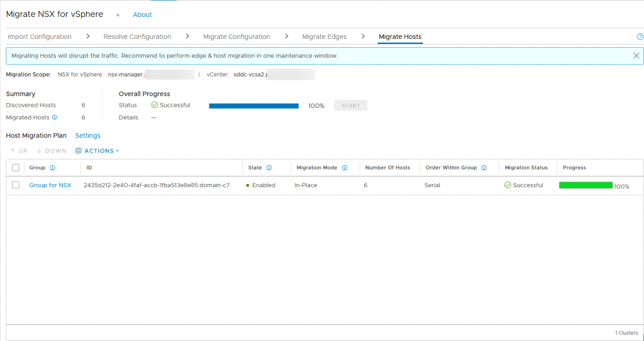Expand the ACTIONS dropdown chevron

pos(118,151)
